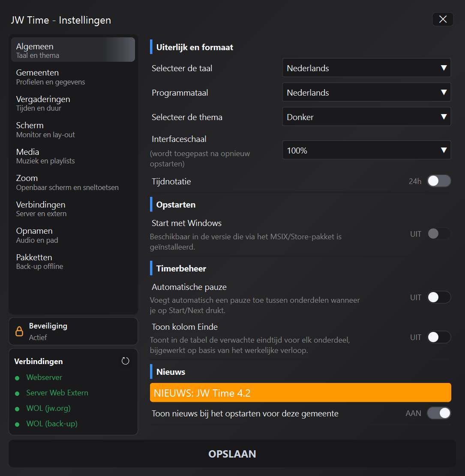Click the green dot next to Server Web Extern

(x=17, y=393)
